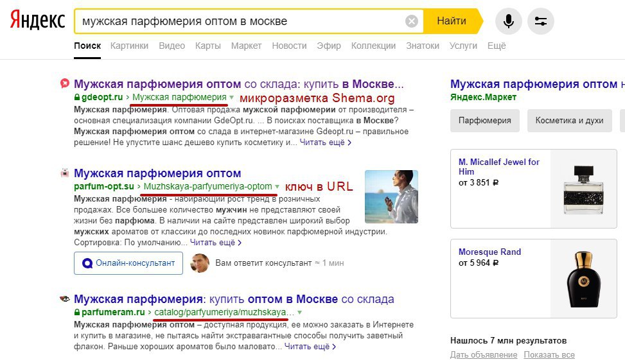This screenshot has width=625, height=364.
Task: Click the Нашлось 7 млн результатов text
Action: click(x=508, y=340)
